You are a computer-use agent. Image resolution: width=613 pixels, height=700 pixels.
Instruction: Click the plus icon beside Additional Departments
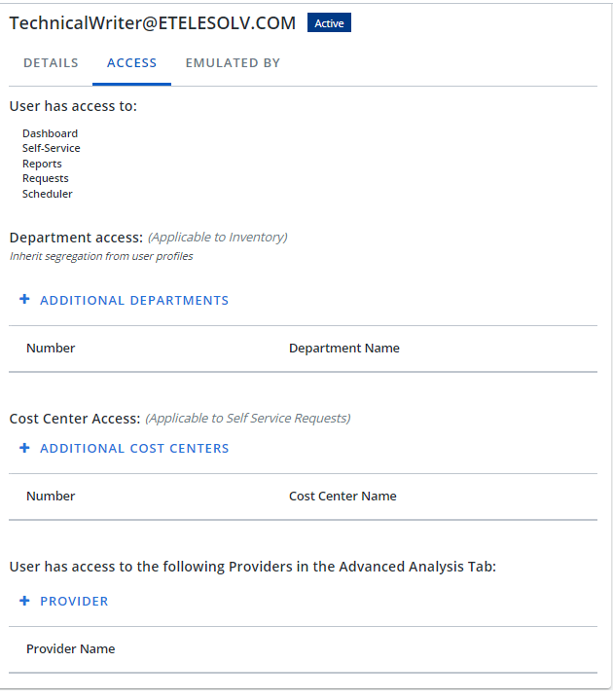click(x=24, y=299)
